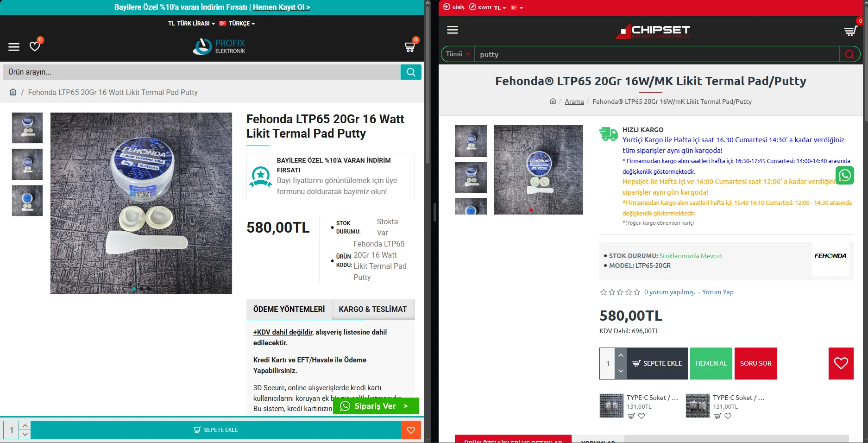Select the third product thumbnail in Profix
Screen dimensions: 868x443
pyautogui.click(x=27, y=201)
